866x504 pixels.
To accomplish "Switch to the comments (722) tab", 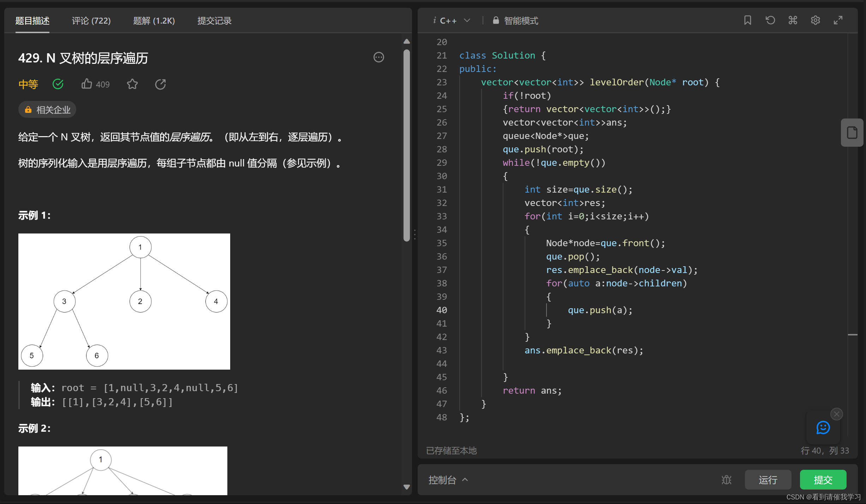I will coord(91,21).
